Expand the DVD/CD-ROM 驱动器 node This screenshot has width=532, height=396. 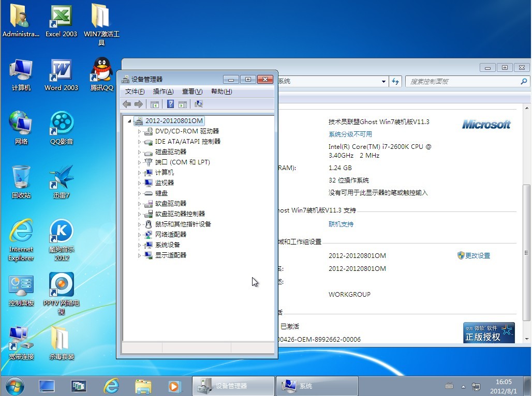(139, 131)
